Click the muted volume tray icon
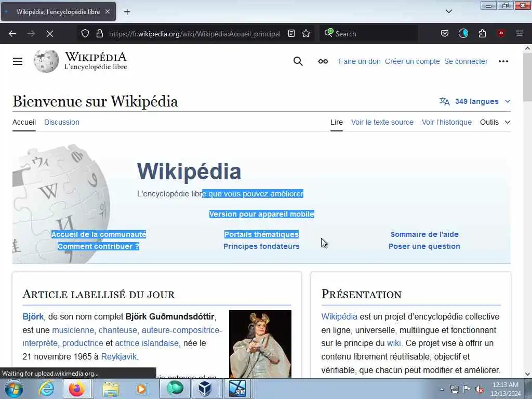This screenshot has width=532, height=399. pyautogui.click(x=480, y=390)
